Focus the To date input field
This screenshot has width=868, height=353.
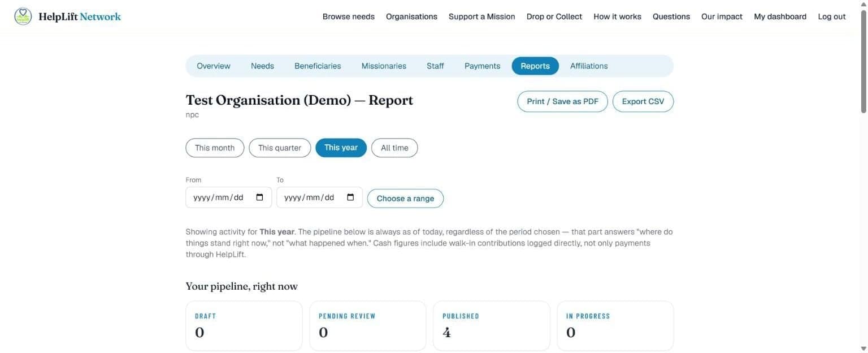point(319,197)
